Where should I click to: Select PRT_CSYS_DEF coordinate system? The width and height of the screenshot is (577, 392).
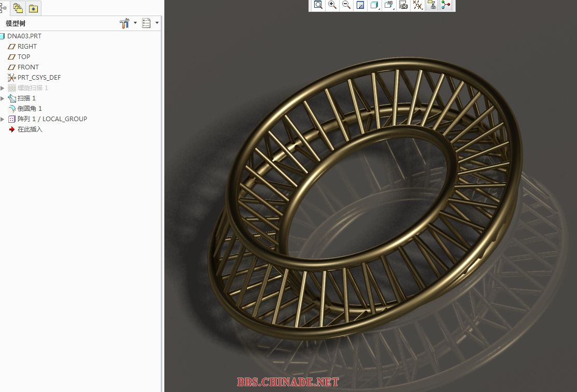coord(39,77)
